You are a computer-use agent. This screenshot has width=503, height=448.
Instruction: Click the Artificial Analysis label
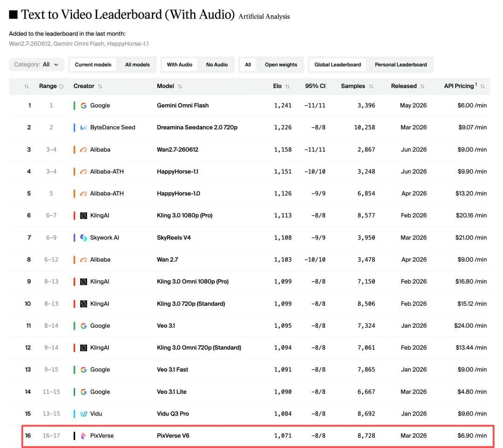[264, 16]
